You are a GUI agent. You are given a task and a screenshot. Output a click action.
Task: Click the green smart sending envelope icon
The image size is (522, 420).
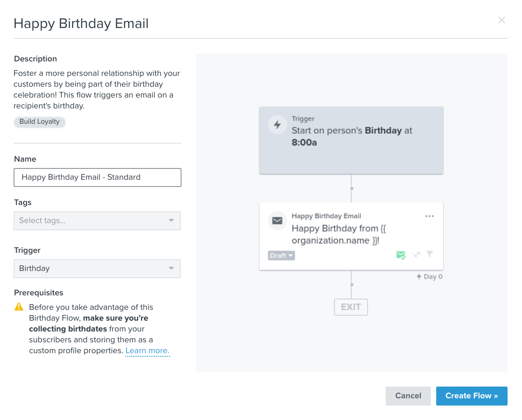401,255
